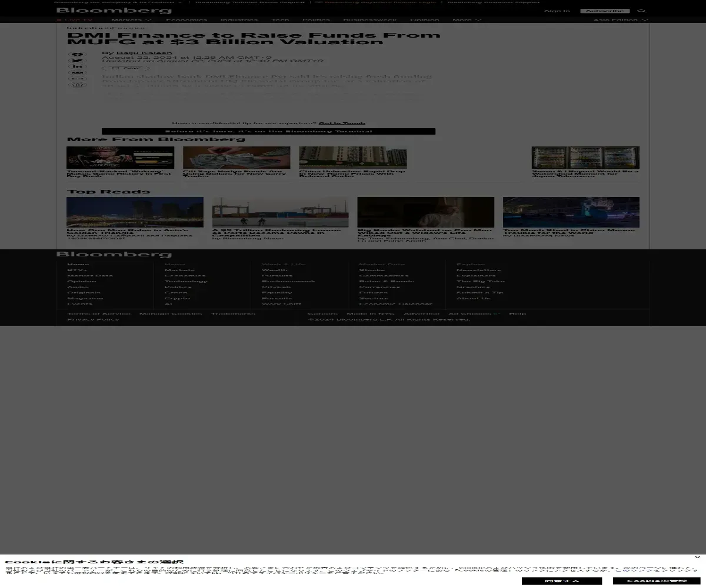Go to the Tech nav section
Image resolution: width=706 pixels, height=588 pixels.
coord(280,20)
